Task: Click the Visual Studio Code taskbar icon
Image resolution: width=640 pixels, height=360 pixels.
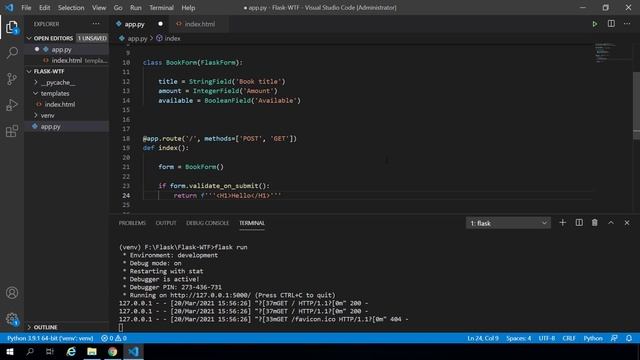Action: coord(133,351)
